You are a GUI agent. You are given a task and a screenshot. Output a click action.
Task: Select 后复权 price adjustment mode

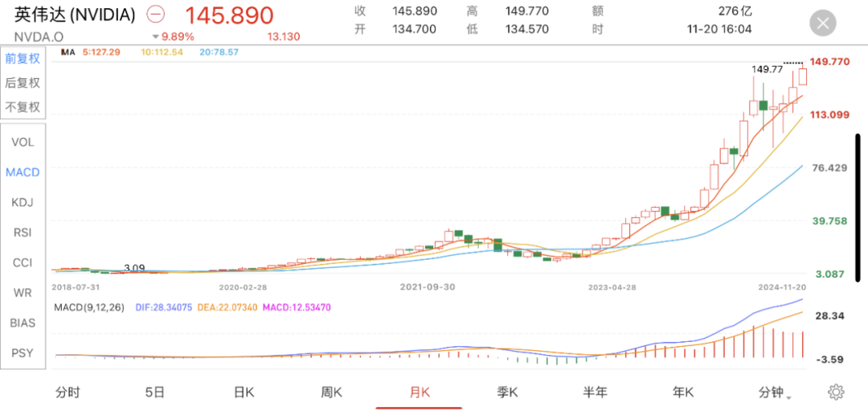(23, 83)
